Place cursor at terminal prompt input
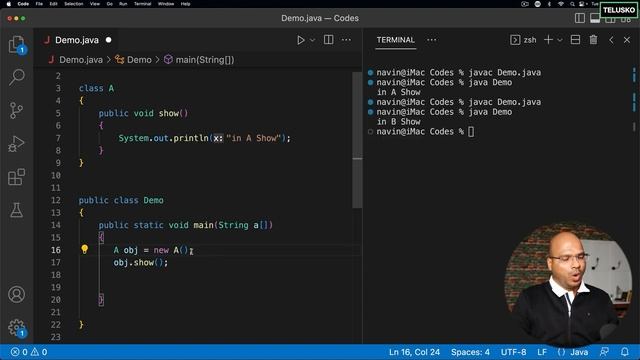 471,131
